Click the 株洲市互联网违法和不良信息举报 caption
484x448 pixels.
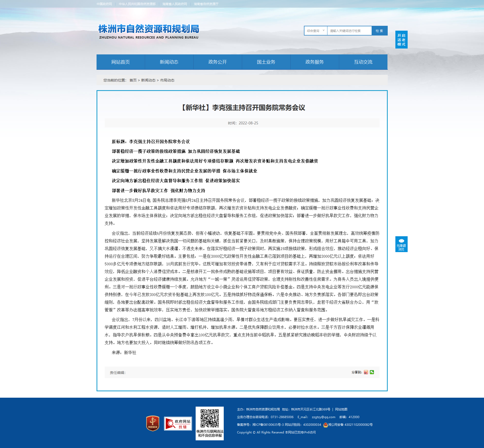point(210,433)
